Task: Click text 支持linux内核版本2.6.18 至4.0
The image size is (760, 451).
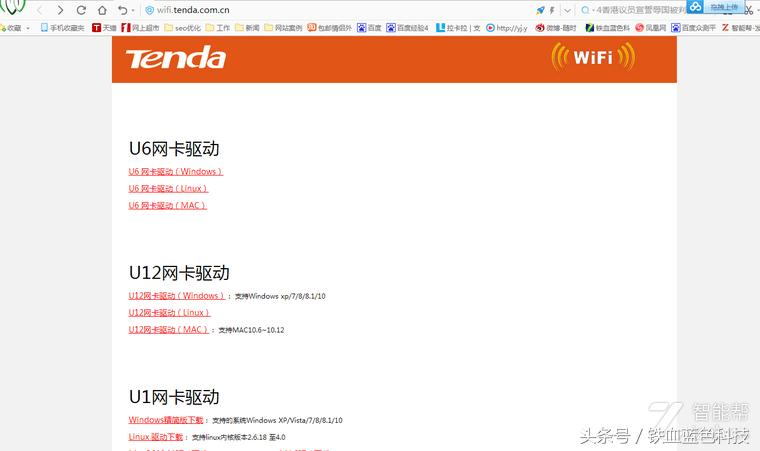Action: pos(238,437)
